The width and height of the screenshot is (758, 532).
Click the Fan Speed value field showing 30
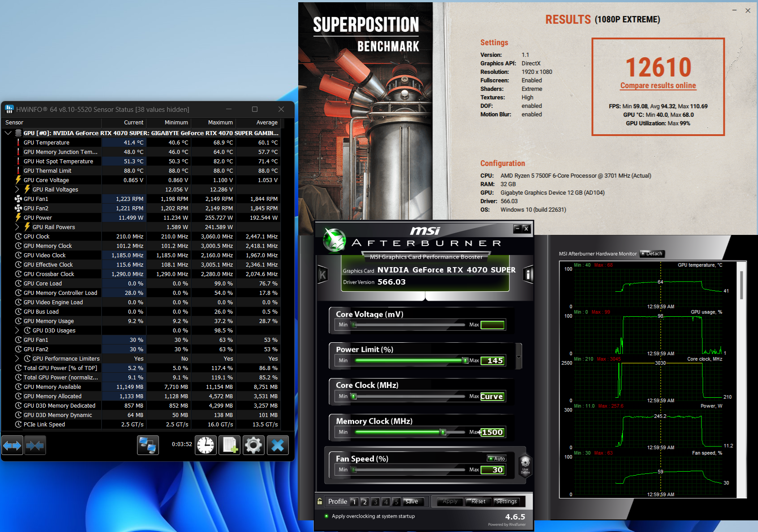492,470
